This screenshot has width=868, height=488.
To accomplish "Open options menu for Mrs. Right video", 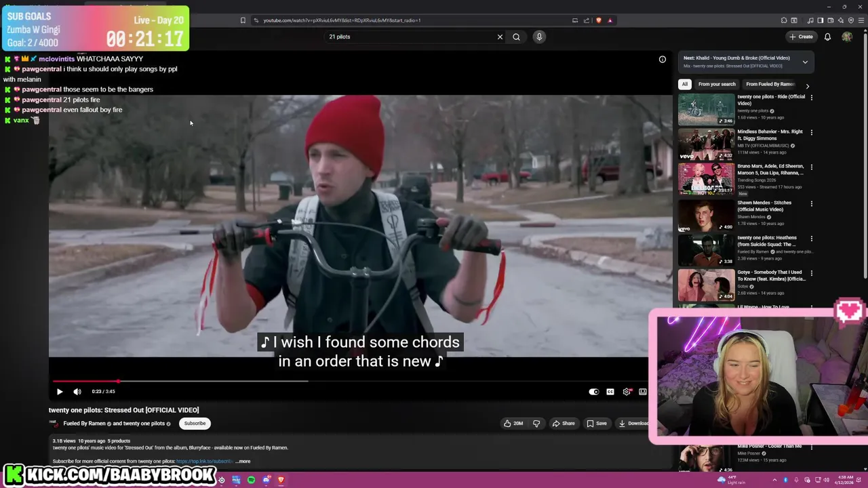I will coord(811,133).
